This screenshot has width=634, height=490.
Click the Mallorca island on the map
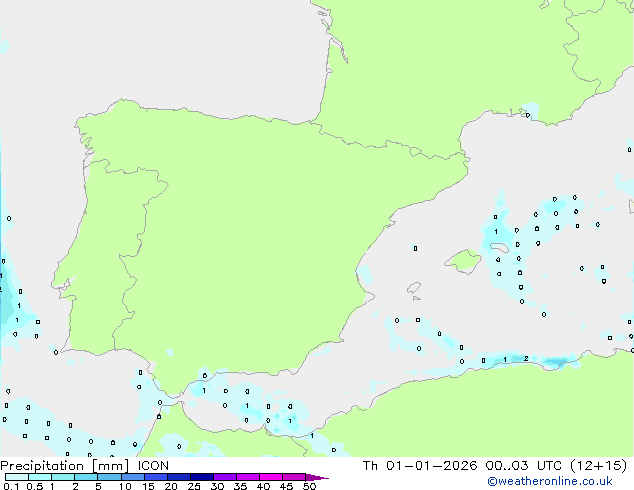click(x=463, y=261)
